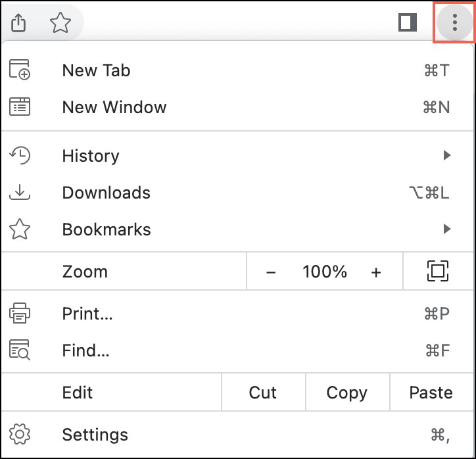Screen dimensions: 476x459
Task: Toggle full screen mode button
Action: pyautogui.click(x=437, y=272)
